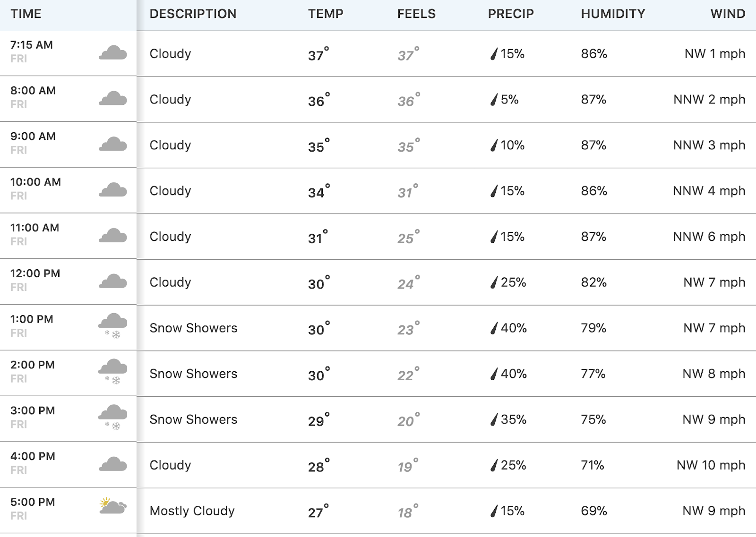Click the snow cloud icon at 2:00 PM
This screenshot has width=756, height=537.
(113, 372)
